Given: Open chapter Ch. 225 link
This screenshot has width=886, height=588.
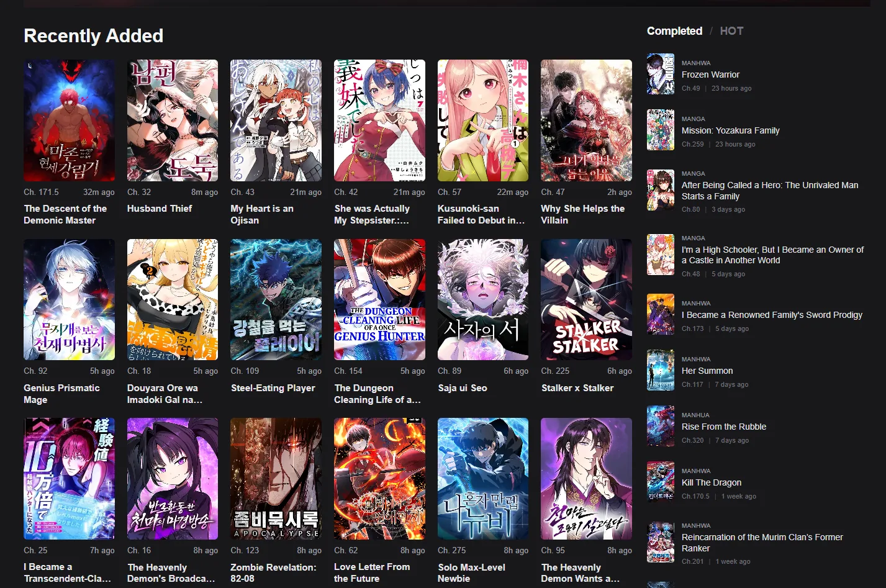Looking at the screenshot, I should pos(555,371).
